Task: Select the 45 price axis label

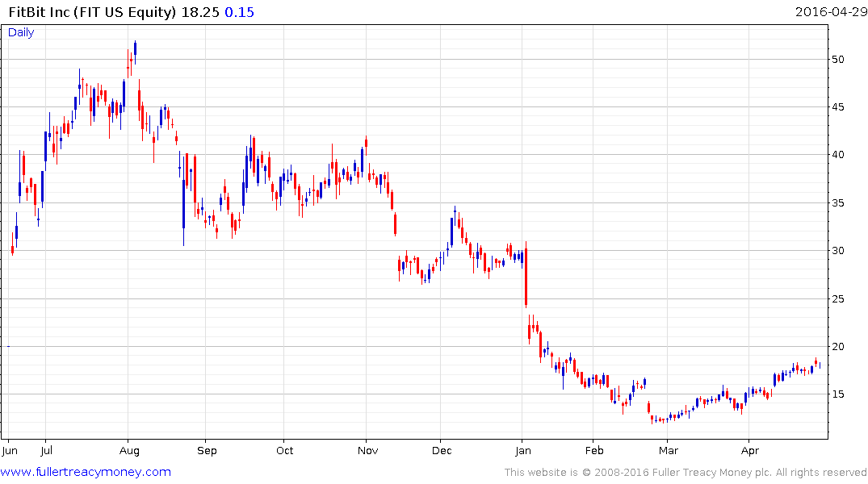Action: (x=838, y=106)
